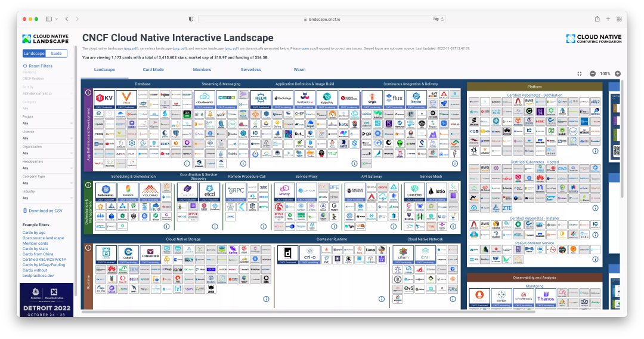
Task: Open the Volcano card
Action: point(150,192)
